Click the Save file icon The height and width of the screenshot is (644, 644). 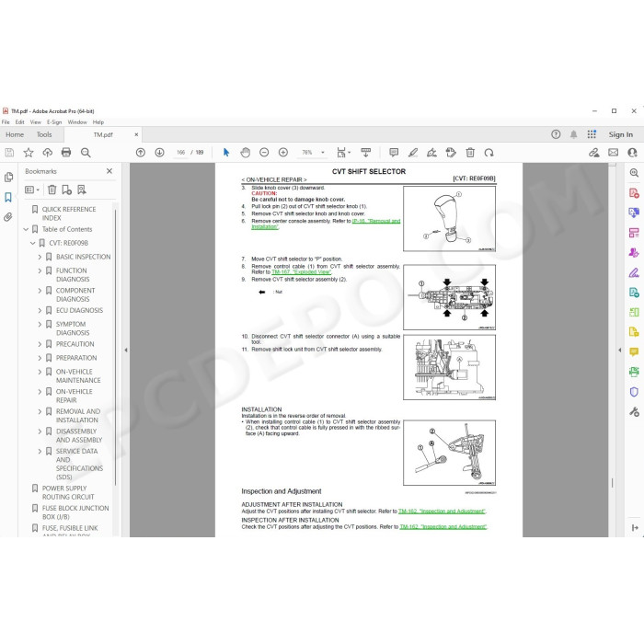9,153
